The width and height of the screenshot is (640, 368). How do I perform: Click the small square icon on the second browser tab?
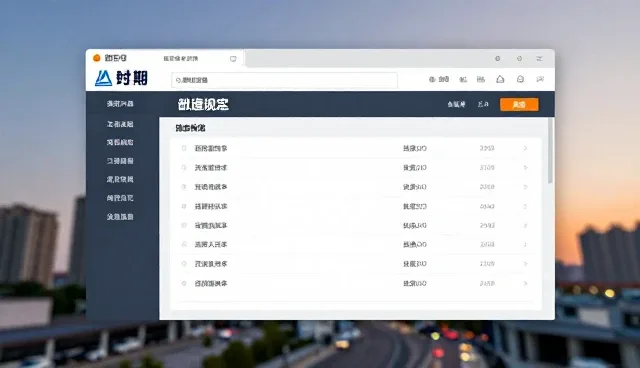pyautogui.click(x=233, y=59)
